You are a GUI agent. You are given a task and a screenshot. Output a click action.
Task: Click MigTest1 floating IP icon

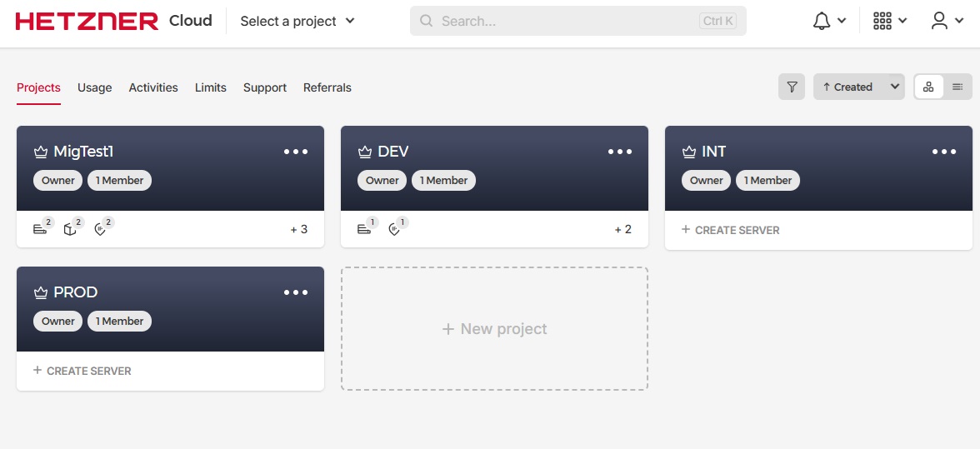pyautogui.click(x=103, y=227)
